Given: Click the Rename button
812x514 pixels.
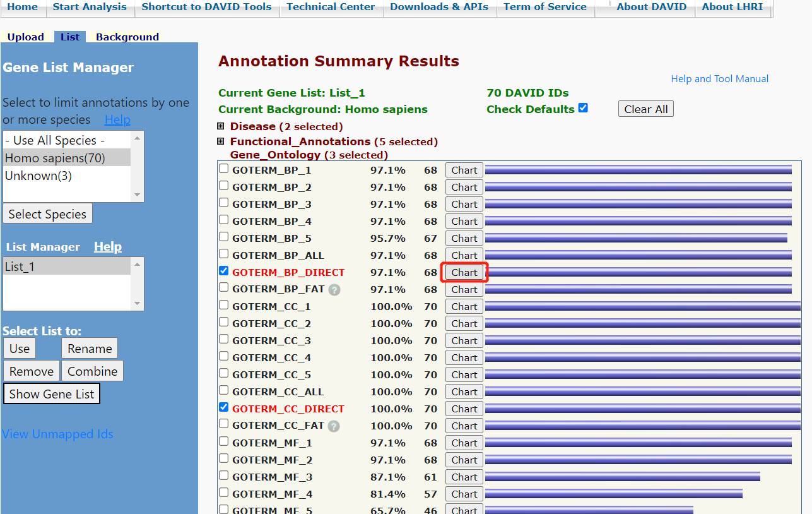Looking at the screenshot, I should pos(90,349).
